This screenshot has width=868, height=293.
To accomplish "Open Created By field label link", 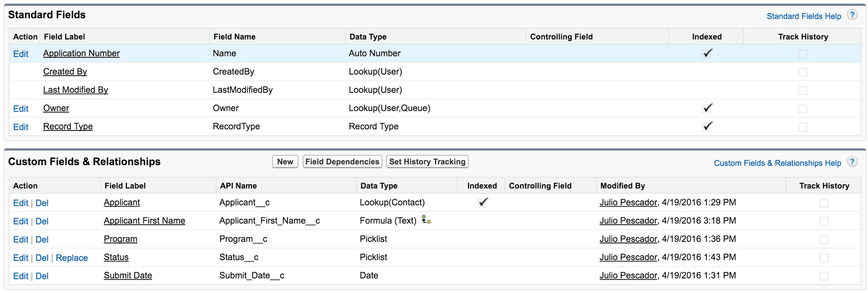I will click(x=65, y=72).
